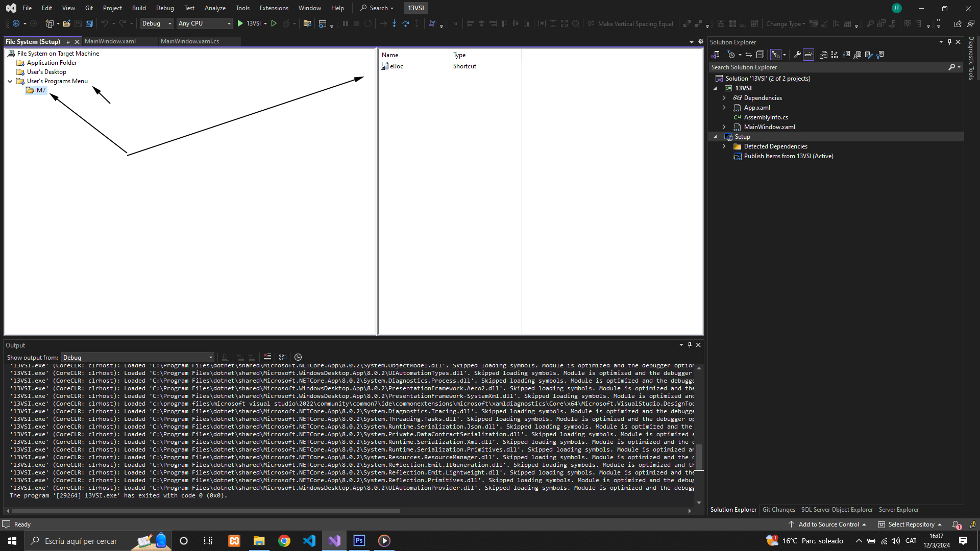Click Save All icon in main toolbar
980x551 pixels.
tap(89, 23)
